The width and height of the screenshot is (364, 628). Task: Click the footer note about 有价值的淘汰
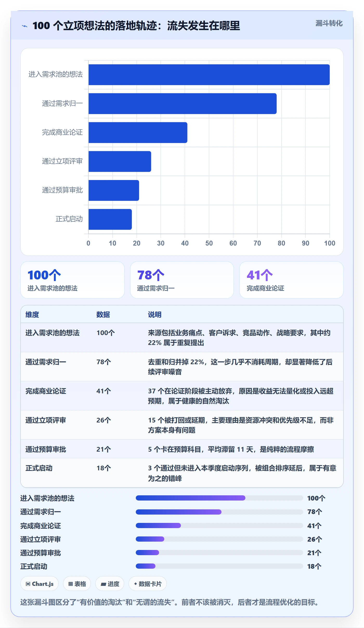(170, 602)
